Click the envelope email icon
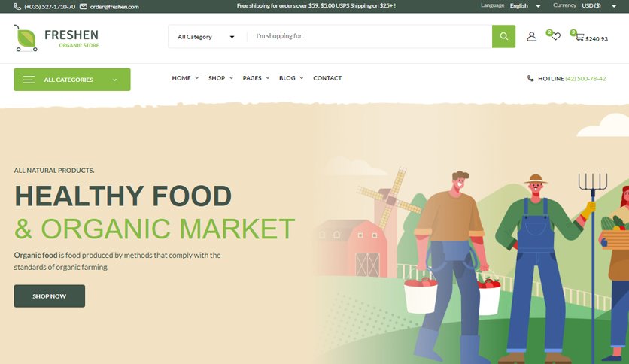 (84, 7)
